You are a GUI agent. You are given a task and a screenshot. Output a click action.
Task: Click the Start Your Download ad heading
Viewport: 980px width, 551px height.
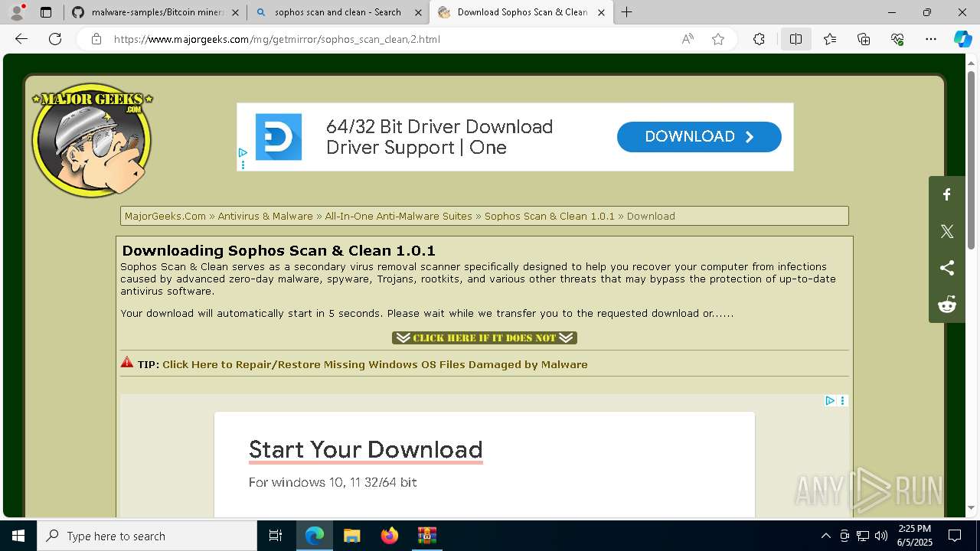pos(366,449)
